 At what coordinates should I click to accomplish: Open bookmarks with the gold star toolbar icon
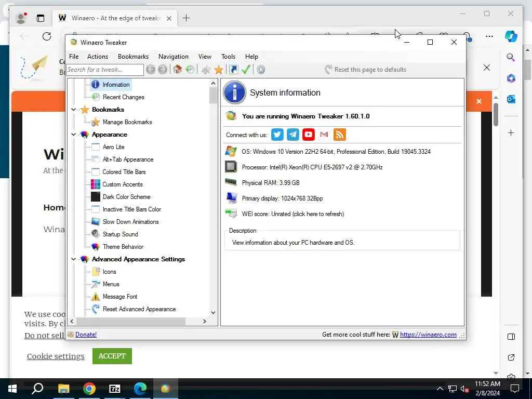tap(219, 70)
